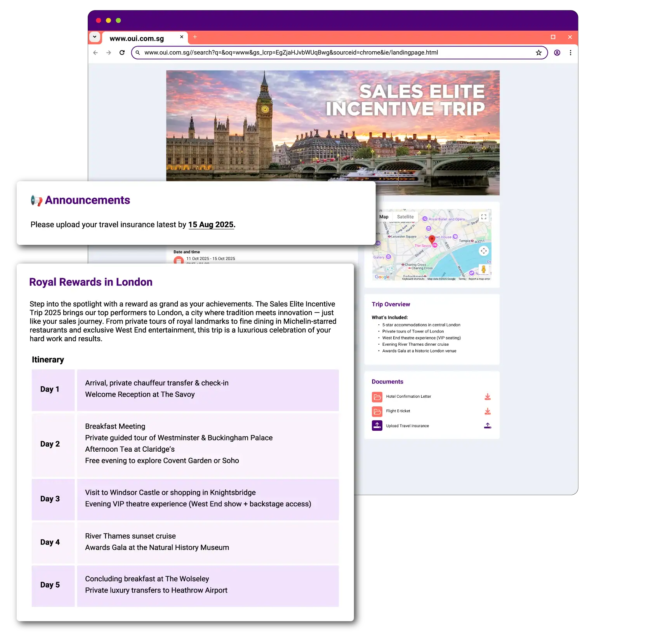Toggle fullscreen on the map

(484, 217)
